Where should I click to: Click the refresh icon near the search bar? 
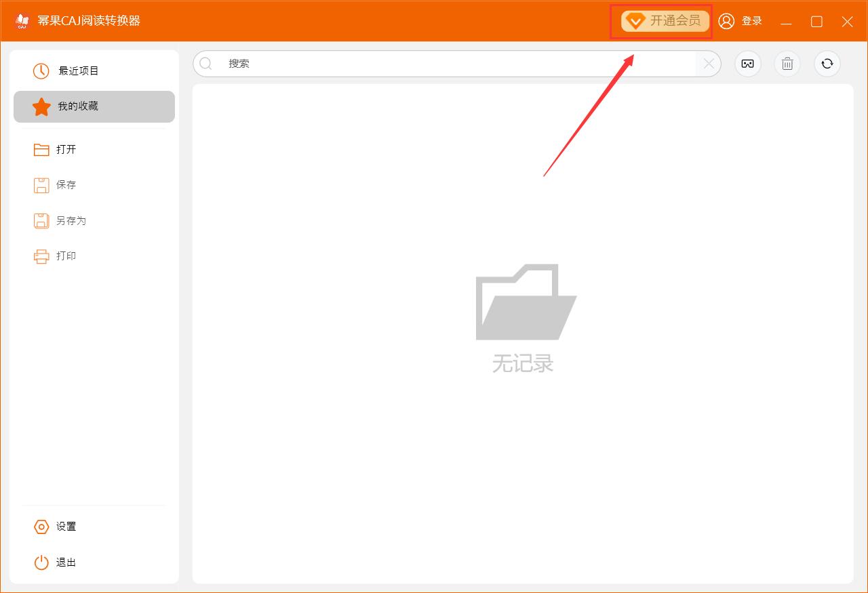tap(827, 64)
